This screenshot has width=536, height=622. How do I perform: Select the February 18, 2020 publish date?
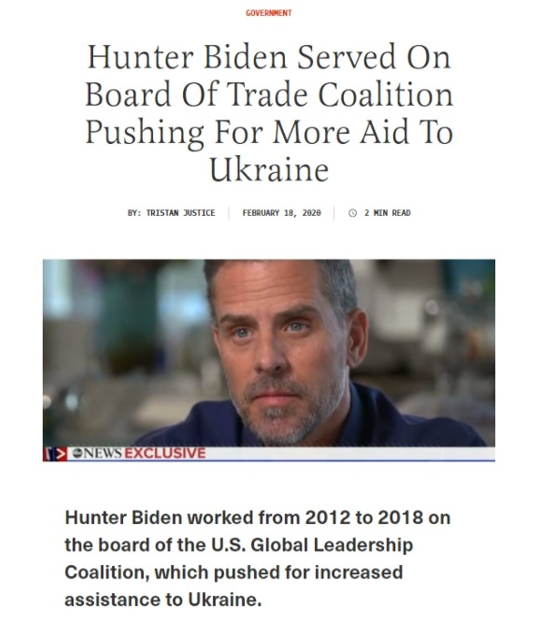[282, 213]
